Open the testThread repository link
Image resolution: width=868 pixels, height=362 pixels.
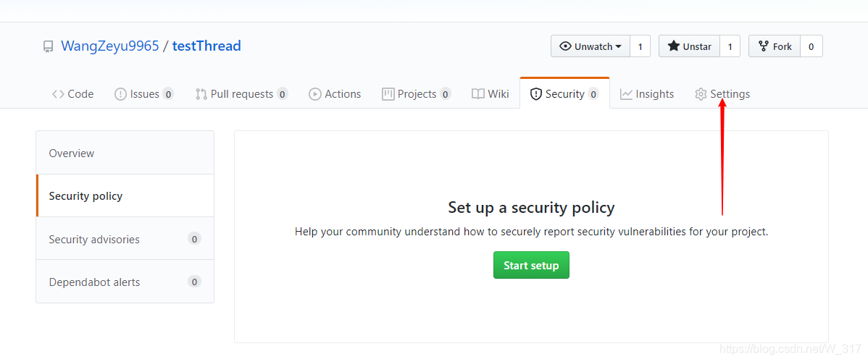[206, 46]
